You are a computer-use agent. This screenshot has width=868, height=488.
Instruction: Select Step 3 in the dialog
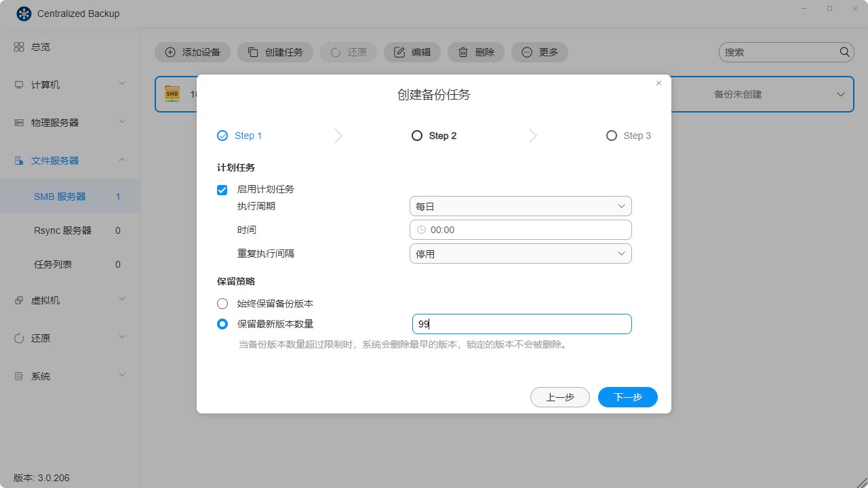pyautogui.click(x=628, y=136)
